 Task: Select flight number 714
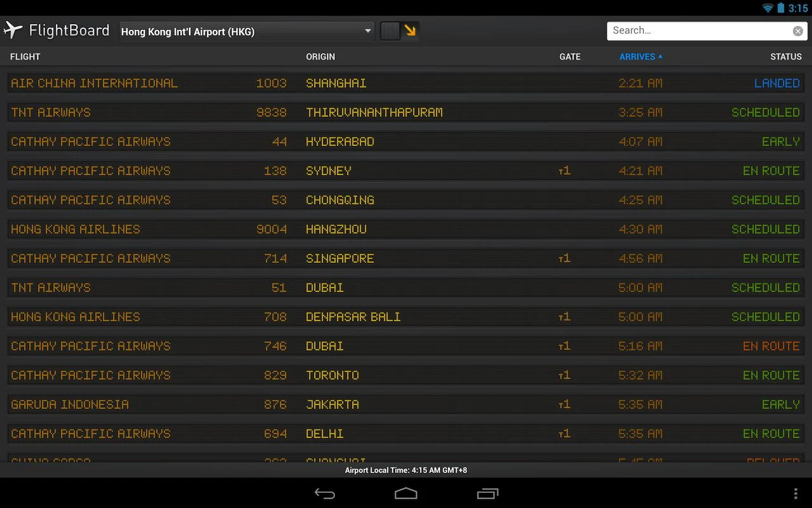click(x=275, y=258)
